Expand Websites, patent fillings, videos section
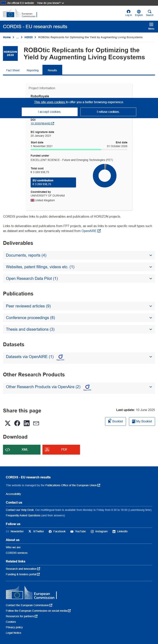 (x=79, y=267)
